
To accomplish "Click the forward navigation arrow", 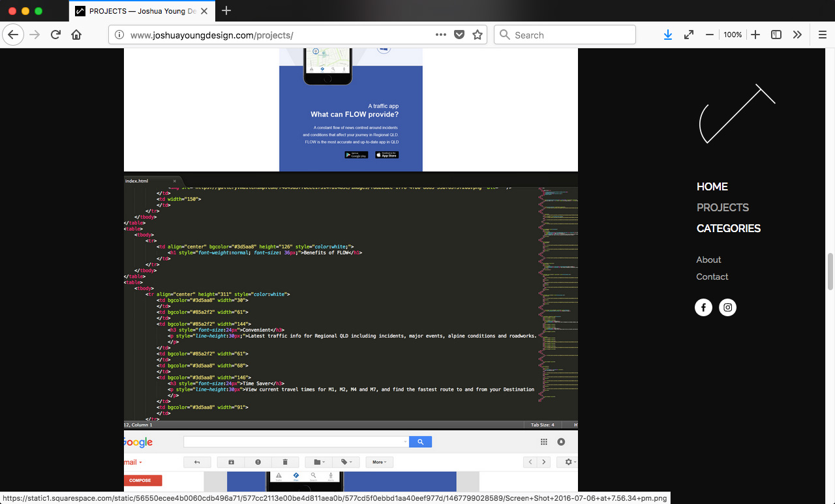I will pyautogui.click(x=35, y=35).
